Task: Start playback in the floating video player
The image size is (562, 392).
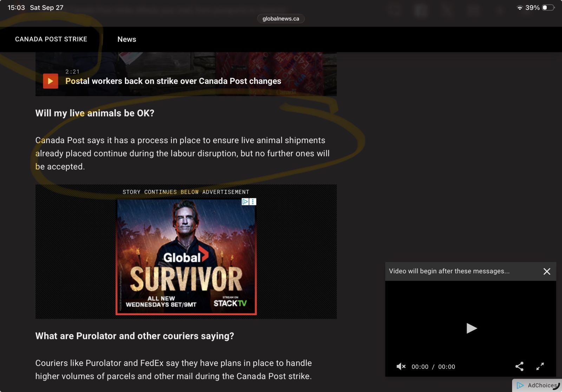Action: (x=471, y=328)
